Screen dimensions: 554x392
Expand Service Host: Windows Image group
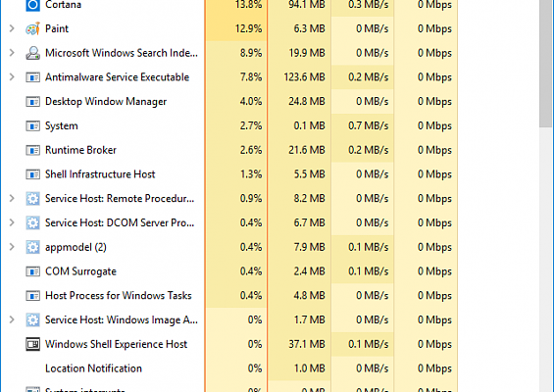(12, 319)
